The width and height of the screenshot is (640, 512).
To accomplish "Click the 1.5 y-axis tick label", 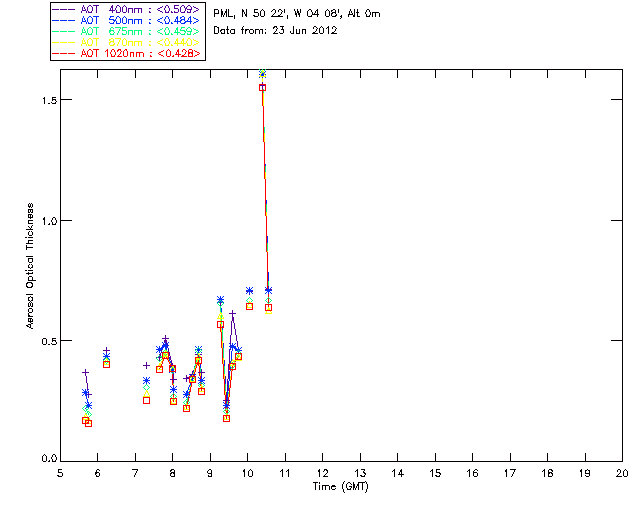I will click(x=49, y=100).
